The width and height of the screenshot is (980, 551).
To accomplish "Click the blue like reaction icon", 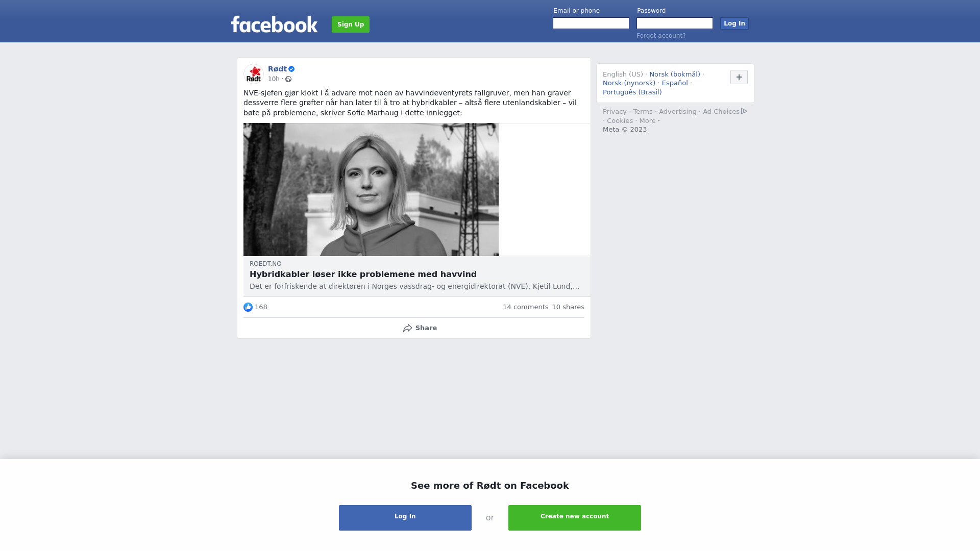I will point(248,307).
